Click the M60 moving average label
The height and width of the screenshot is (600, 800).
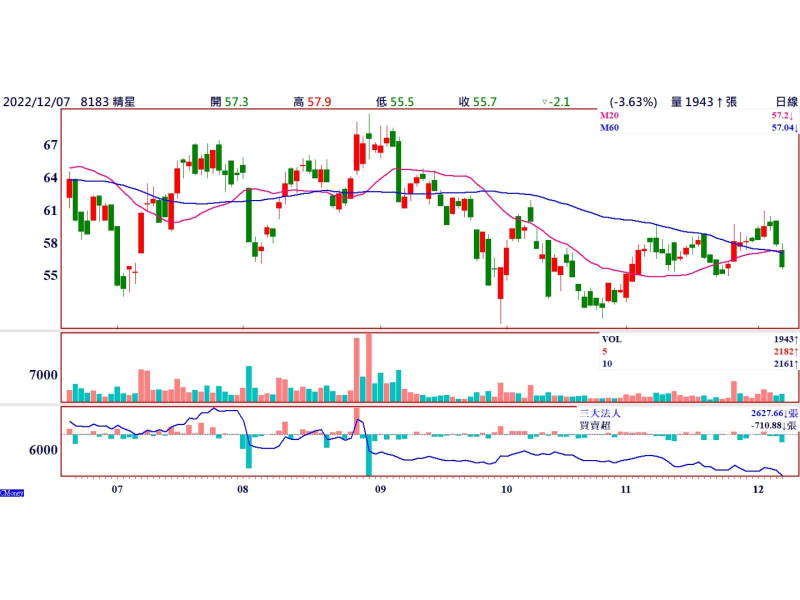click(x=609, y=128)
